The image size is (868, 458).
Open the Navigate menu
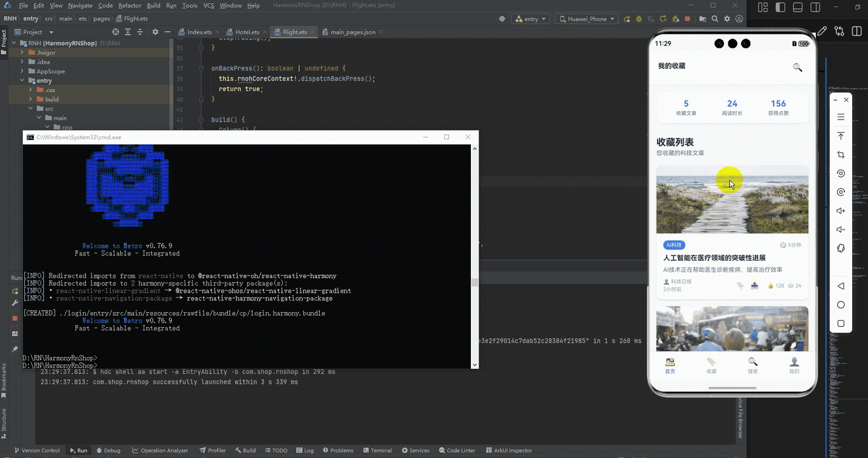click(x=80, y=5)
